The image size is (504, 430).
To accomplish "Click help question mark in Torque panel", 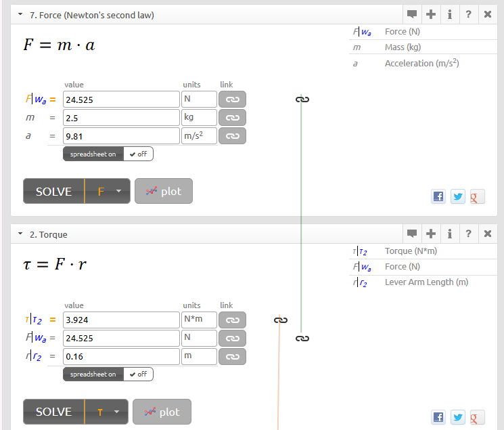I will click(468, 234).
